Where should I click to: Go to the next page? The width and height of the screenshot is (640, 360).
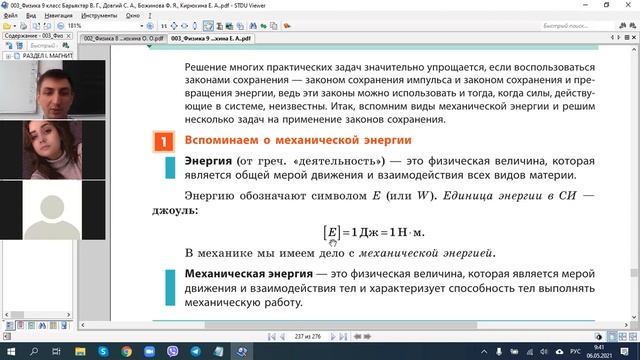tap(333, 337)
